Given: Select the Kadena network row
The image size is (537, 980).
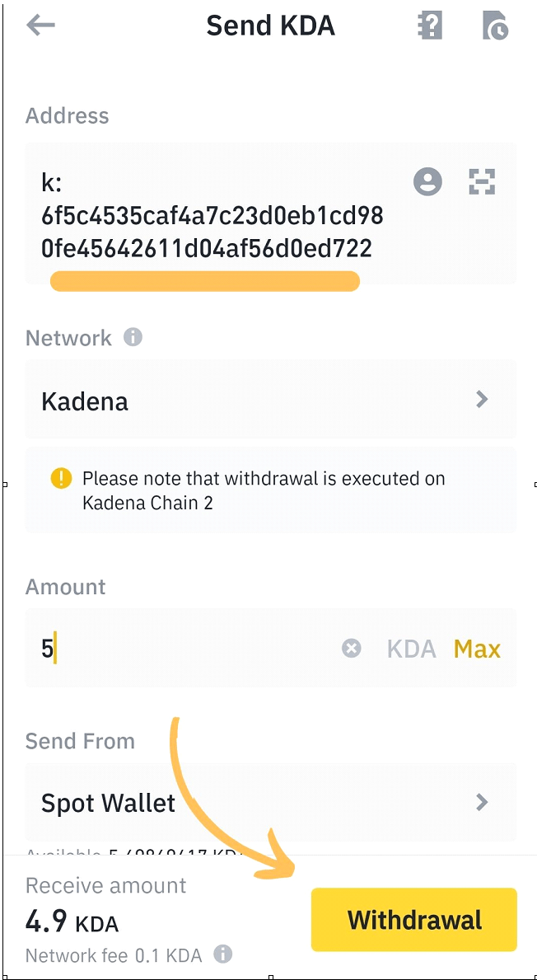Looking at the screenshot, I should pyautogui.click(x=247, y=400).
